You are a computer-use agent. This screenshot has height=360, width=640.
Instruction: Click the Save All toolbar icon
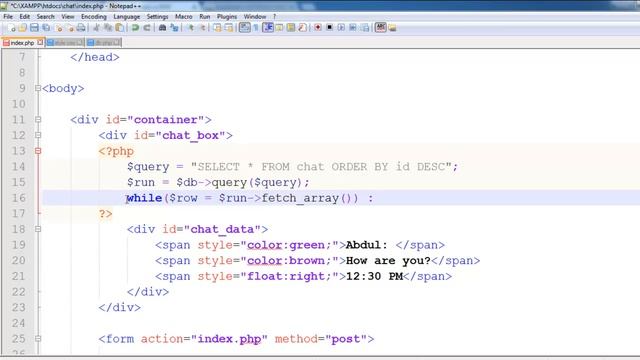[x=46, y=28]
